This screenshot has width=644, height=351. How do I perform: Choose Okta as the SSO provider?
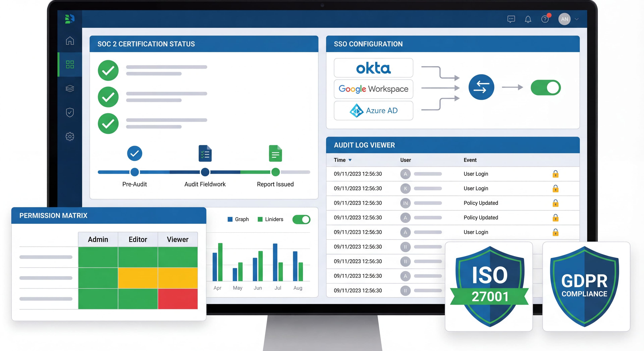coord(373,68)
